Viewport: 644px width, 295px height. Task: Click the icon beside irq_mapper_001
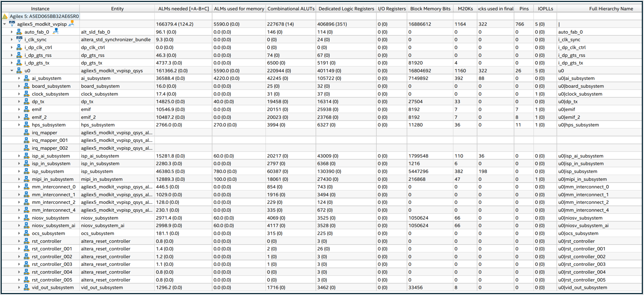coord(26,140)
